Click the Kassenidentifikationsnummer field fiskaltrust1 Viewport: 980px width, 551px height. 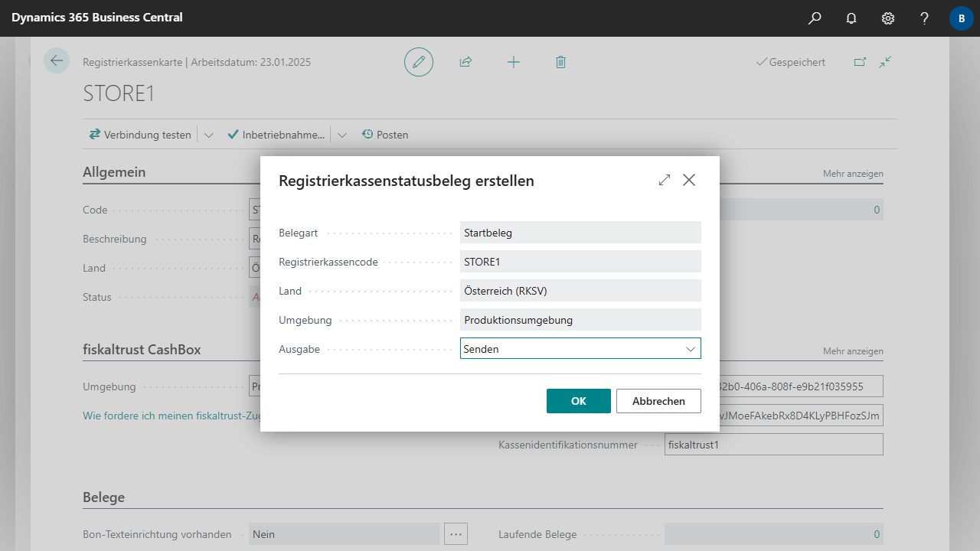click(x=774, y=445)
